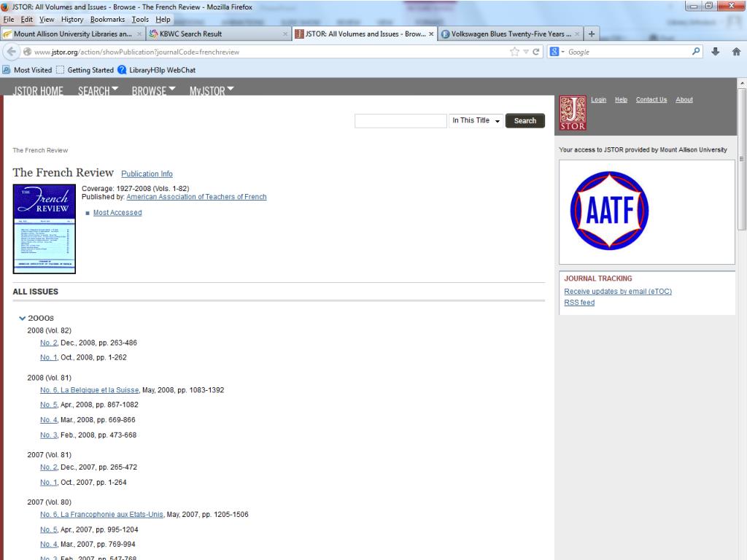
Task: Click the vertical page scrollbar
Action: click(x=742, y=159)
